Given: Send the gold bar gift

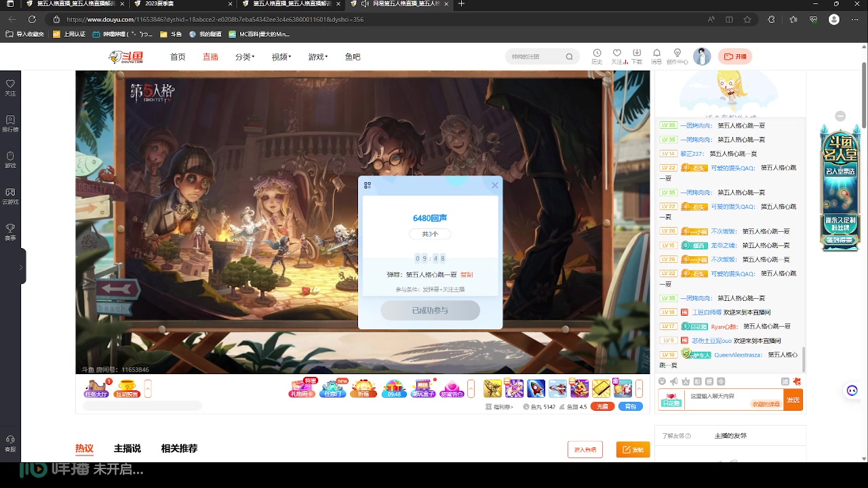Looking at the screenshot, I should (x=601, y=388).
